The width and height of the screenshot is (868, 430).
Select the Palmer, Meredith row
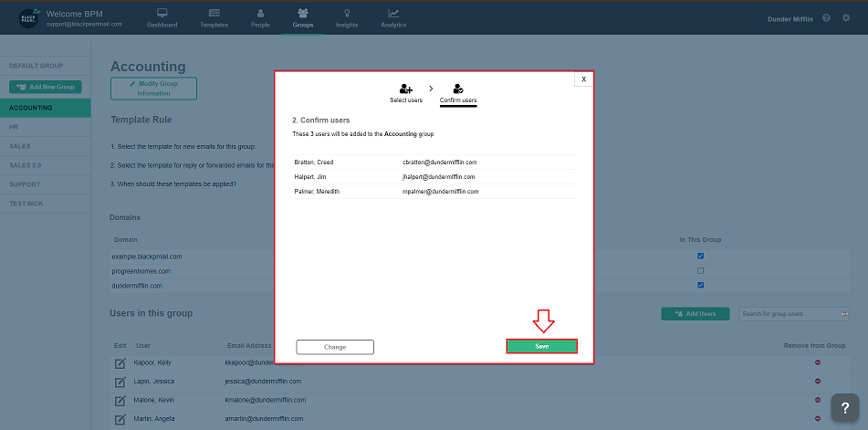434,191
